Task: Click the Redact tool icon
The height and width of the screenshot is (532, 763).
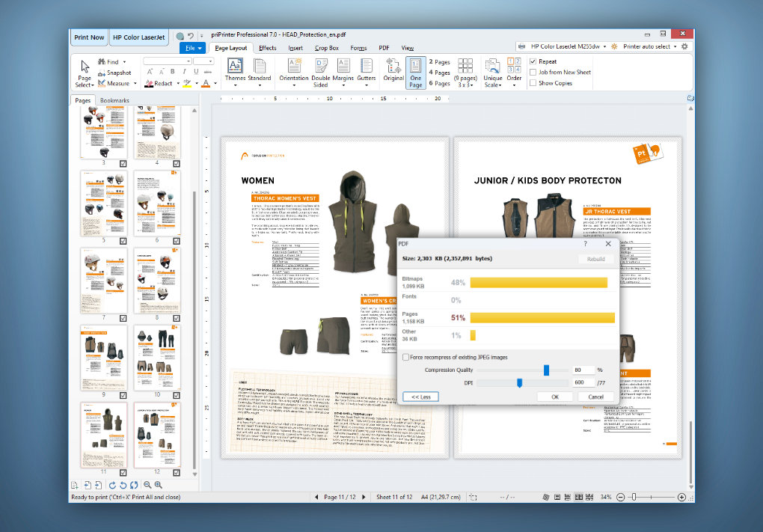Action: coord(150,84)
